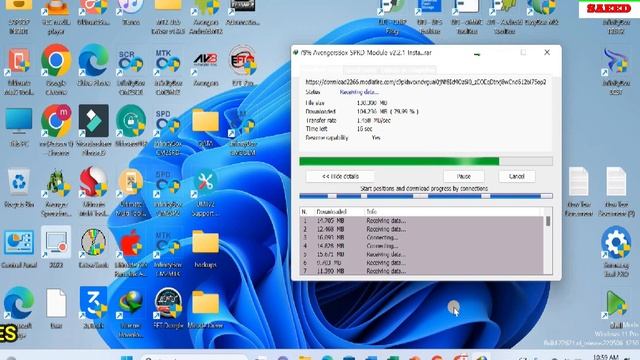Screen dimensions: 640x360
Task: Launch the EFT Pro desktop icon
Action: (x=242, y=61)
